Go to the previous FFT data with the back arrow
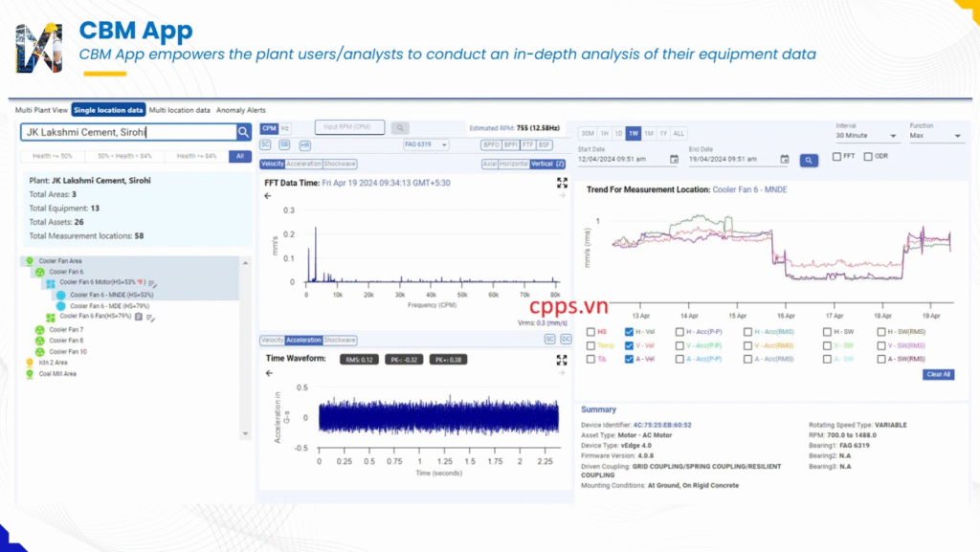Screen dimensions: 980x552 tap(268, 196)
